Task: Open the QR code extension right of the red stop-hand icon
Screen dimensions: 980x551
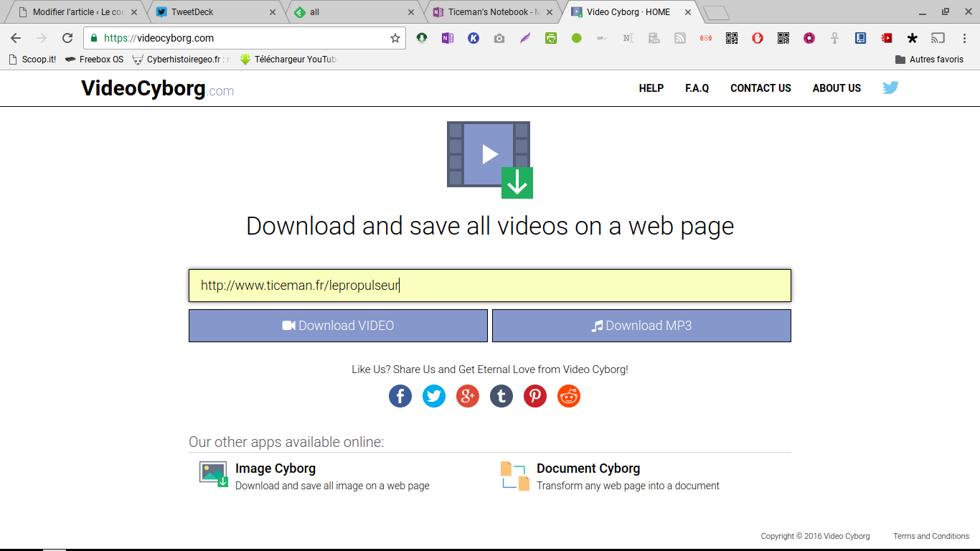Action: [783, 38]
